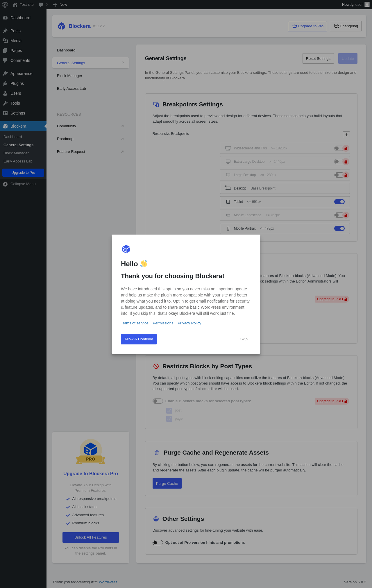
Task: Toggle Enable Blockera blocks for selected post types
Action: pyautogui.click(x=158, y=401)
